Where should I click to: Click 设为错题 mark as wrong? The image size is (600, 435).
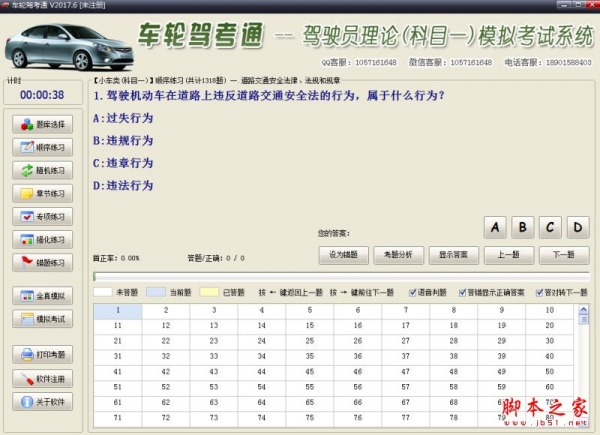coord(344,255)
